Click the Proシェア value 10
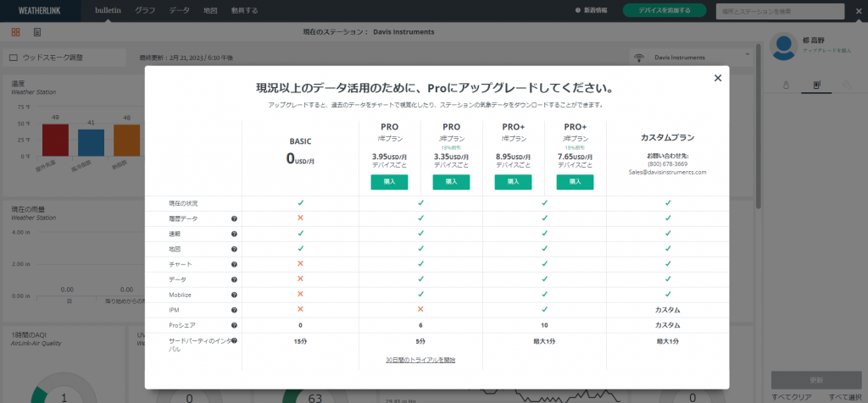 [x=545, y=326]
